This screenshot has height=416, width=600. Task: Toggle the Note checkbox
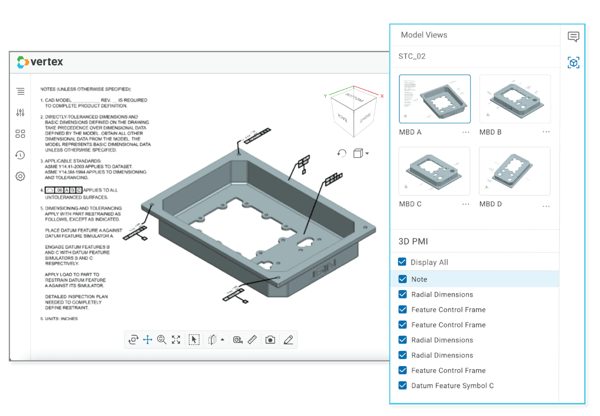pyautogui.click(x=403, y=279)
